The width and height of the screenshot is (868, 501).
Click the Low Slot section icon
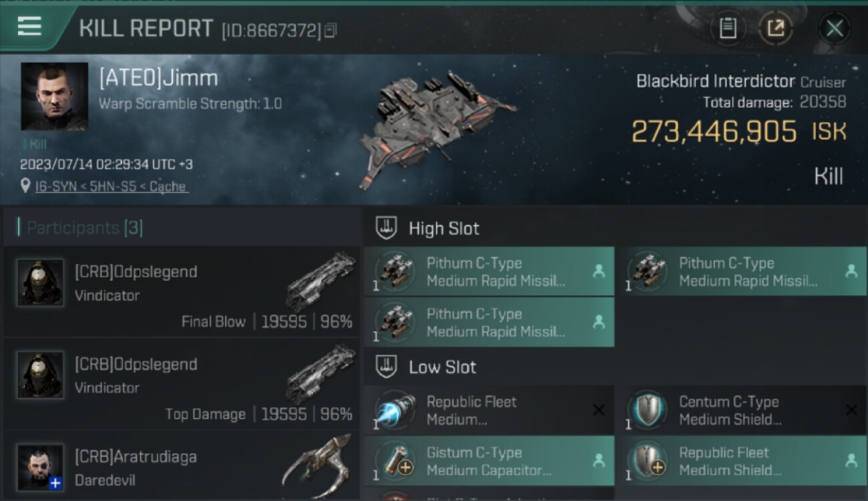[x=387, y=367]
